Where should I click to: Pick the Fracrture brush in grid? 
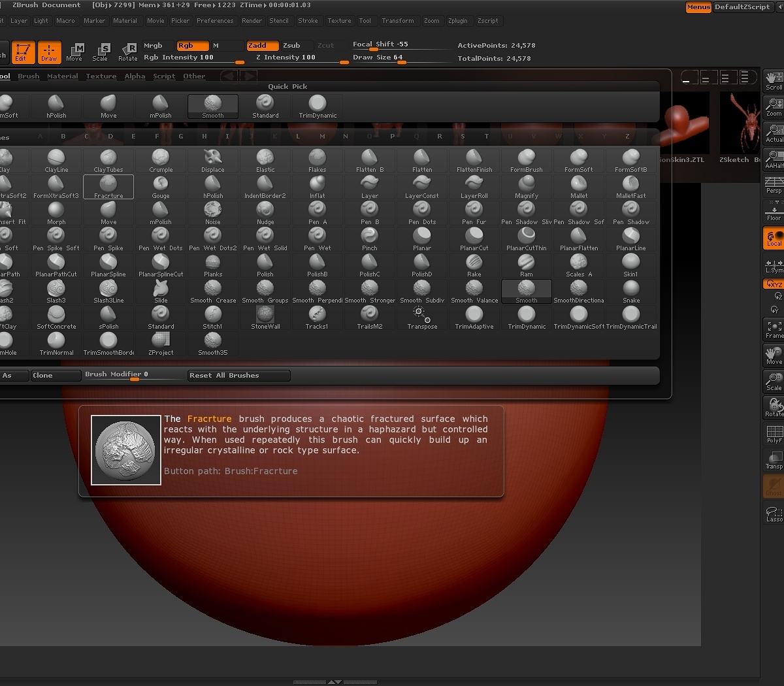(108, 187)
